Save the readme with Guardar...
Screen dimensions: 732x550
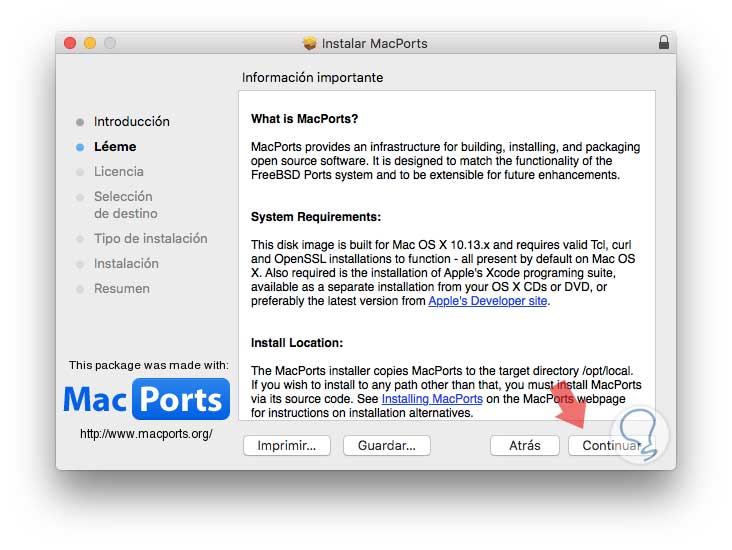[387, 445]
